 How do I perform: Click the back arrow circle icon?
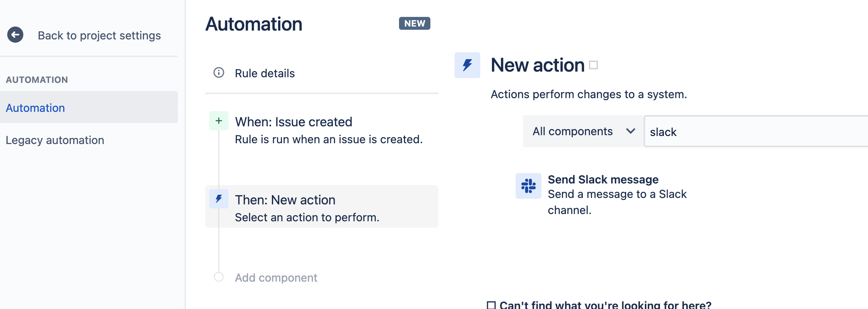tap(15, 35)
